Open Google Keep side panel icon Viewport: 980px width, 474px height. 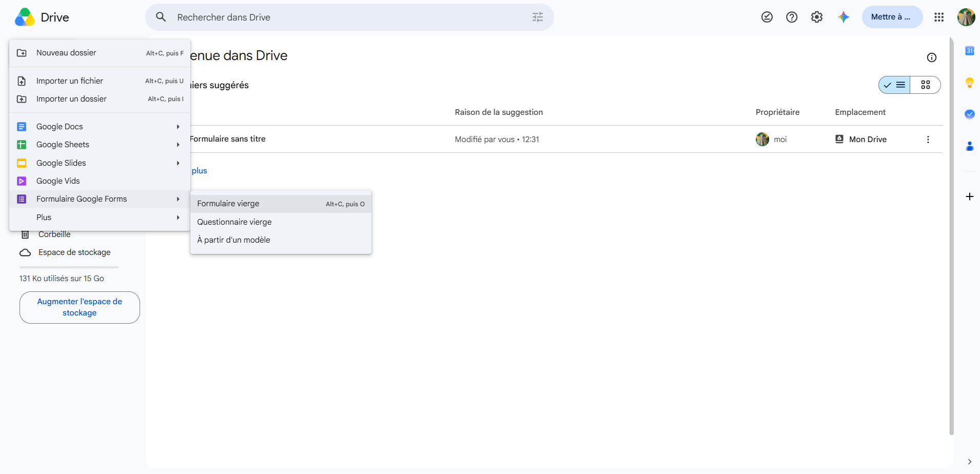click(970, 83)
